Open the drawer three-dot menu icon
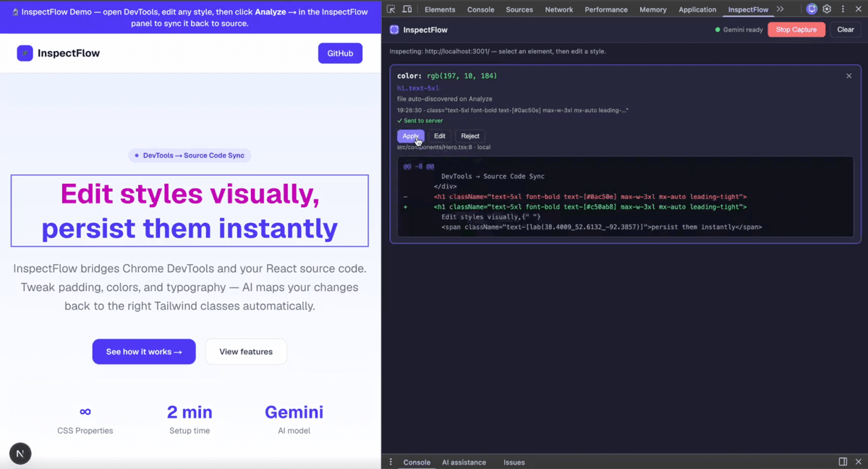The image size is (868, 469). point(391,462)
